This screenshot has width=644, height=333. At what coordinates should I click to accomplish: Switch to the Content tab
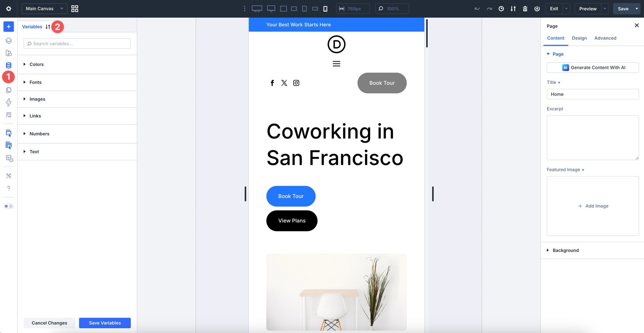point(555,38)
